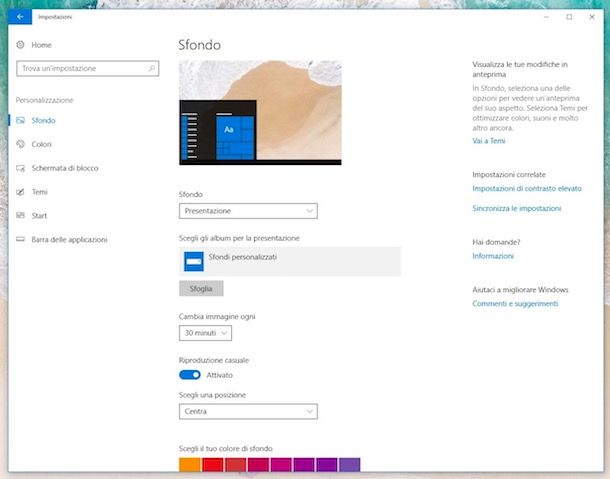
Task: Click the Colori palette icon
Action: click(20, 144)
